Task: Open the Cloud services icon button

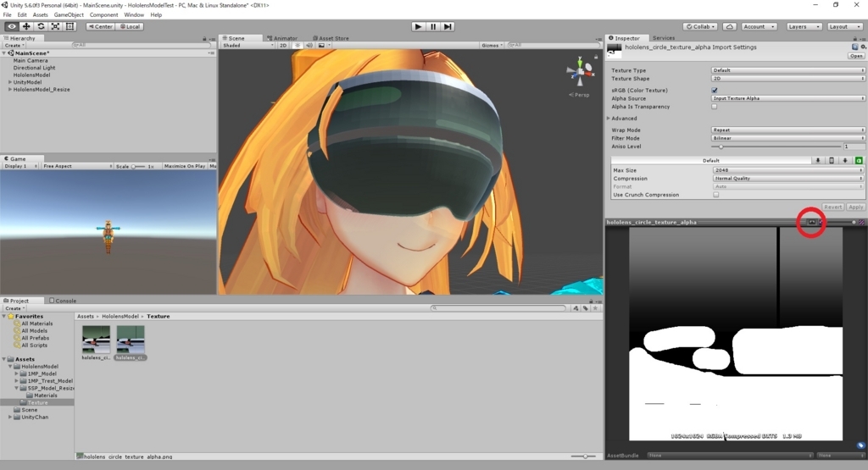Action: [730, 26]
